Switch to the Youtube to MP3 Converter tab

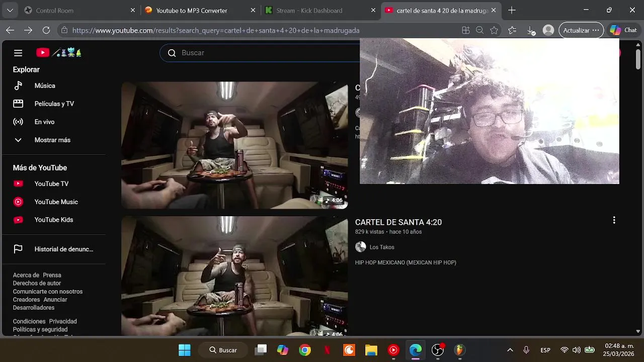tap(199, 10)
